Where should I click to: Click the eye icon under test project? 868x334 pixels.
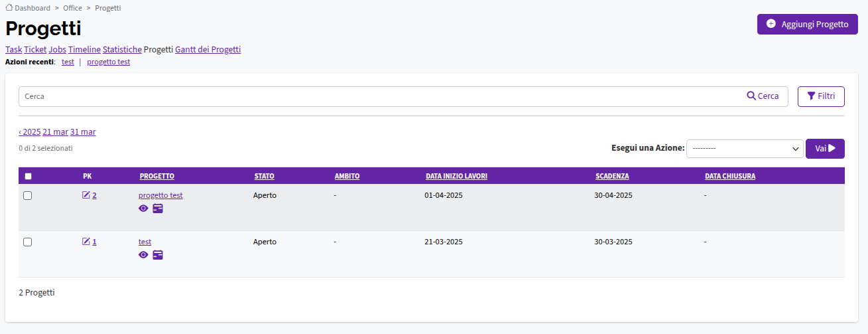pyautogui.click(x=143, y=255)
